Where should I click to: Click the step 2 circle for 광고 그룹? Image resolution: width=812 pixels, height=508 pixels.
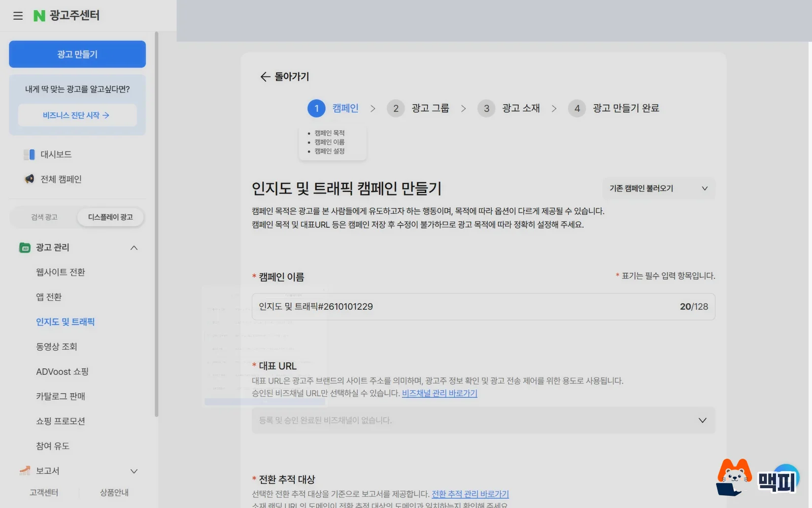click(x=396, y=108)
